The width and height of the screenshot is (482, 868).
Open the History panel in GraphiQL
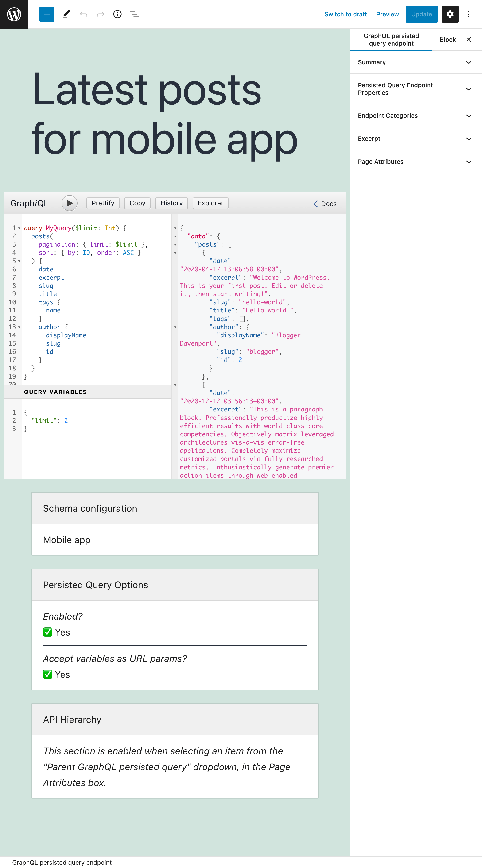pos(171,203)
